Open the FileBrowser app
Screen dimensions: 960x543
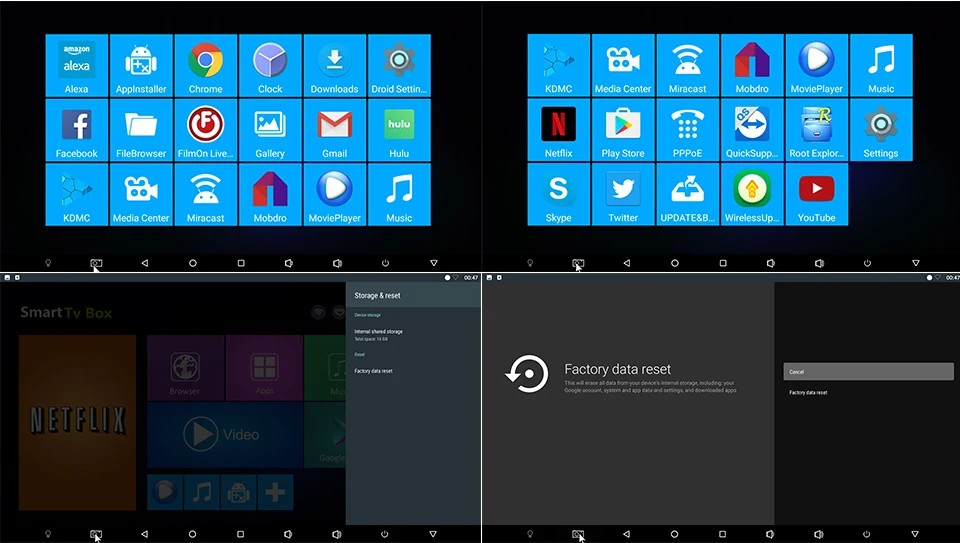[x=141, y=130]
